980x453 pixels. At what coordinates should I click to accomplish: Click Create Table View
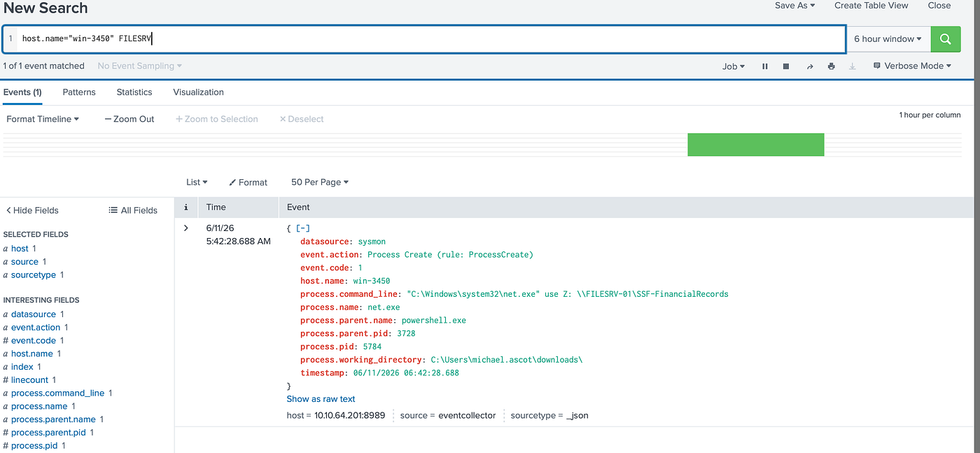871,6
